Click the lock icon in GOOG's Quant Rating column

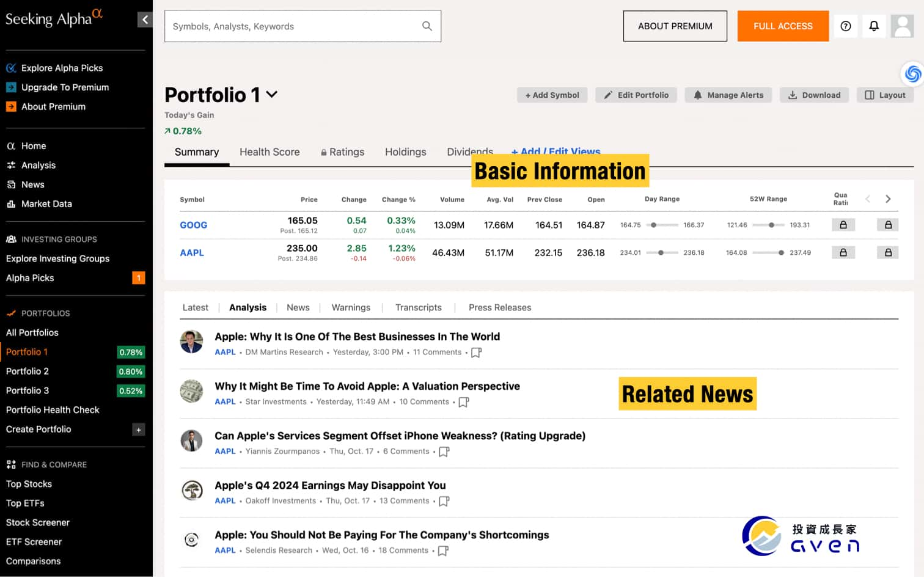pos(843,225)
